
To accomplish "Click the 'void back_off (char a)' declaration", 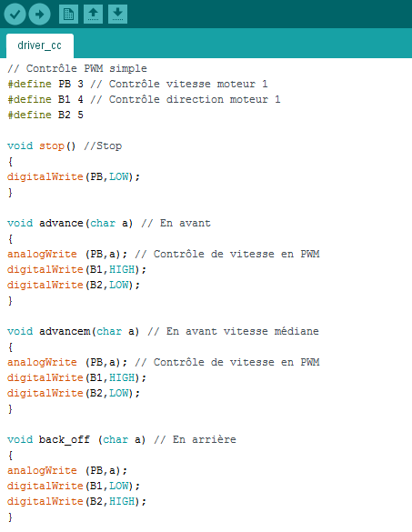I will [76, 440].
